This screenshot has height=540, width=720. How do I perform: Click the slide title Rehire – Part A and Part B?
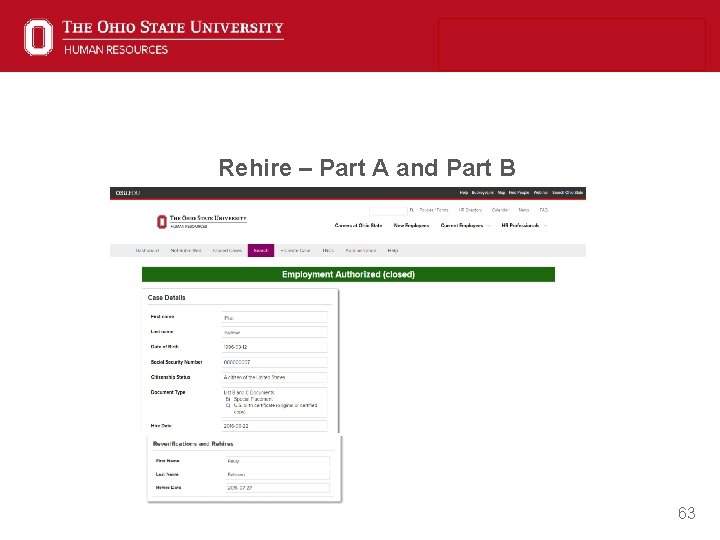point(367,168)
